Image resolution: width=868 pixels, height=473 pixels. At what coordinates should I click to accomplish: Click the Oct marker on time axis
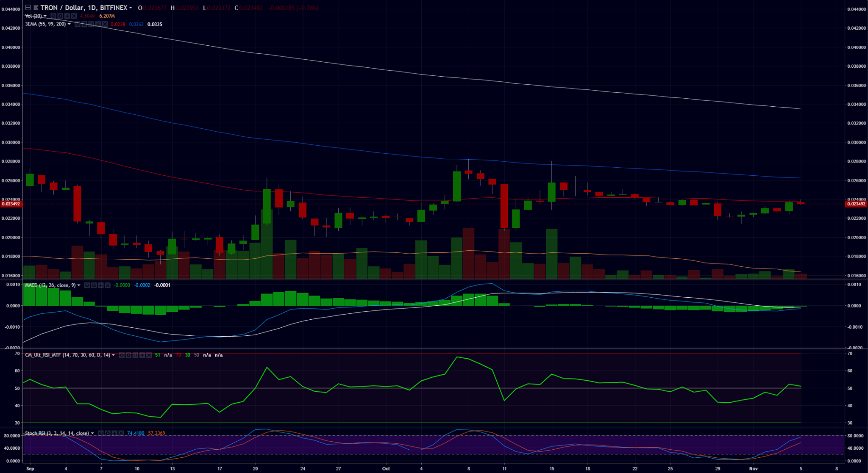pyautogui.click(x=386, y=469)
